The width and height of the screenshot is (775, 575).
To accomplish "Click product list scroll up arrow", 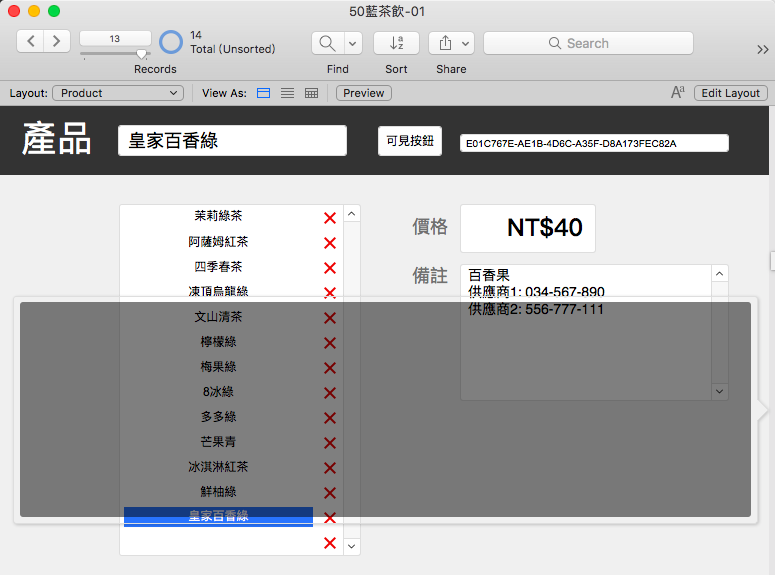I will point(351,214).
